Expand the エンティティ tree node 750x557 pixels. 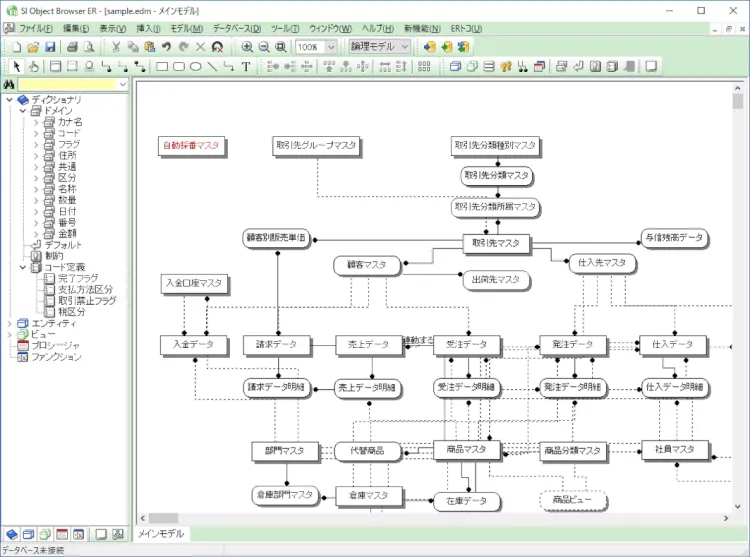10,323
